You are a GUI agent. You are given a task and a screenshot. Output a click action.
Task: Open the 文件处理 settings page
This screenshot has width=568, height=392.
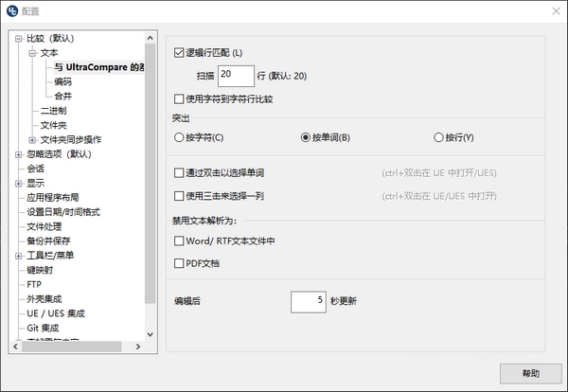pos(44,226)
